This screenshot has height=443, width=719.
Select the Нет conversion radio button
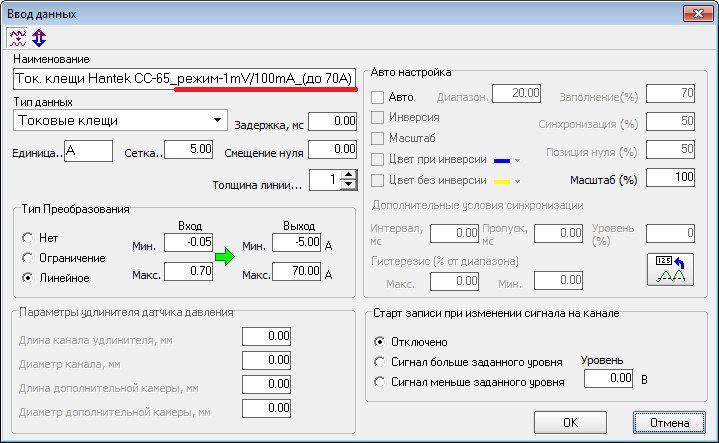click(x=28, y=238)
